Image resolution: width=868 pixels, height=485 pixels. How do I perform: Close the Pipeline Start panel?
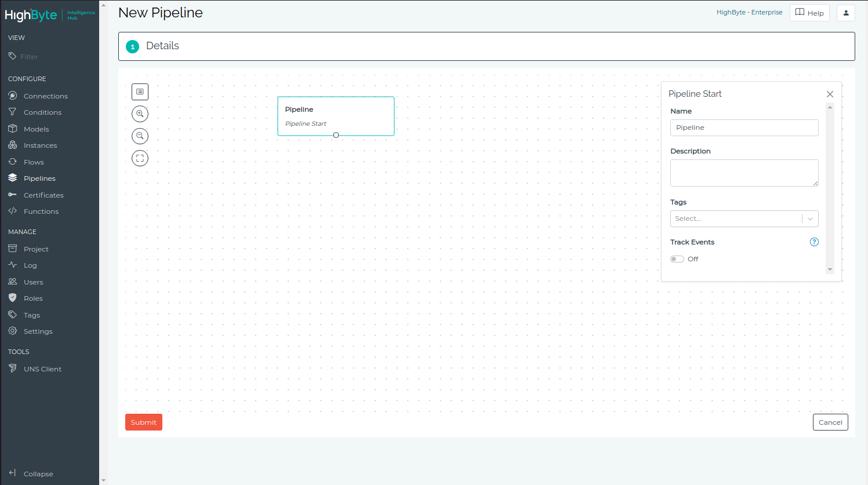click(830, 94)
